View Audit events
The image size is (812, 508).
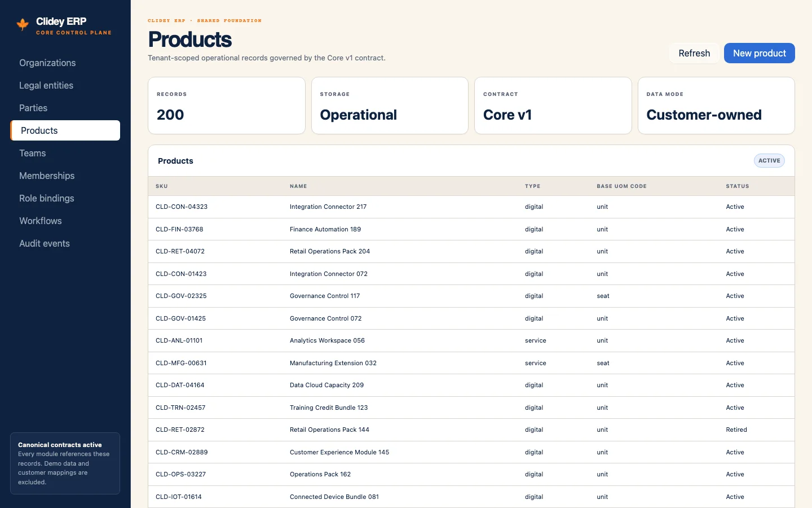[65, 243]
